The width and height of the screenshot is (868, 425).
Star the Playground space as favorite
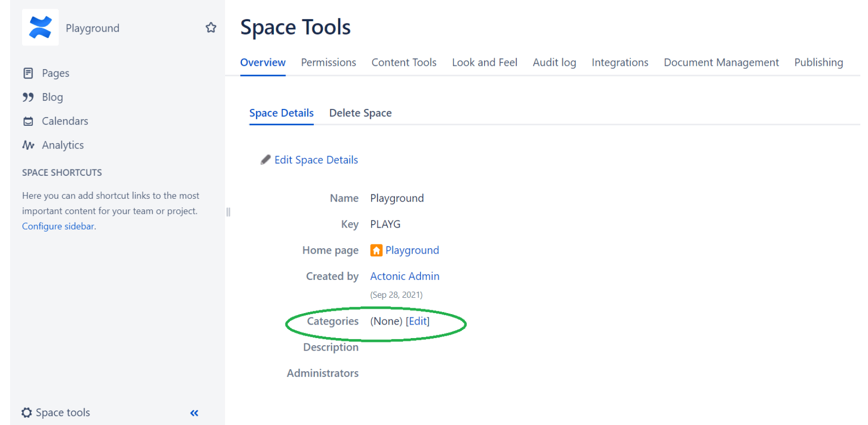point(211,28)
